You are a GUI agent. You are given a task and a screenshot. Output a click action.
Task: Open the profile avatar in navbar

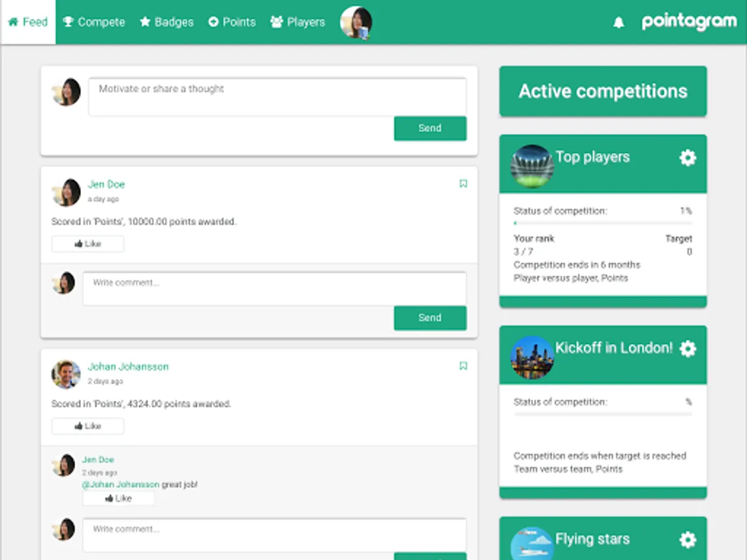pos(356,22)
